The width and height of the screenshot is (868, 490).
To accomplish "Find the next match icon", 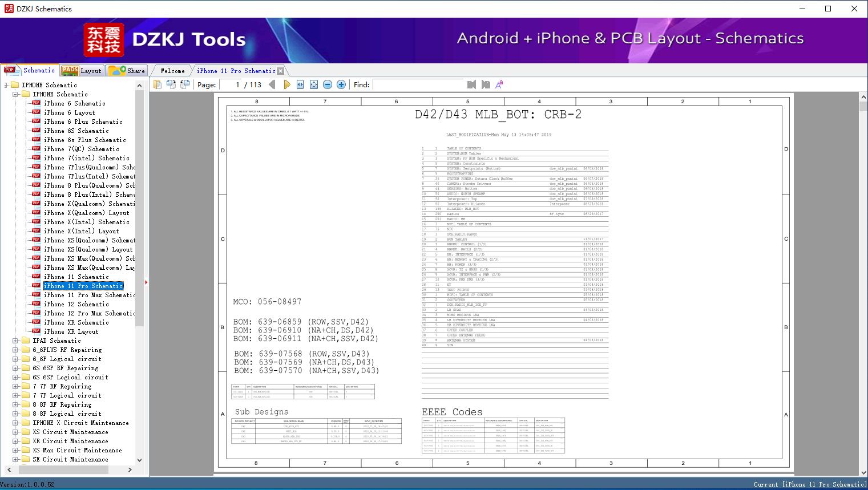I will (485, 84).
